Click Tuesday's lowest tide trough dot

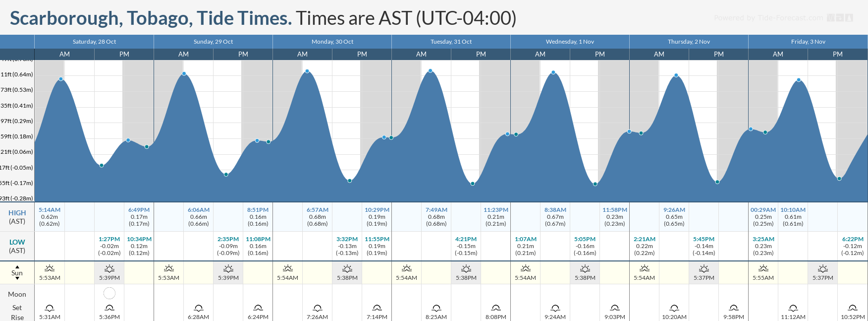(473, 184)
